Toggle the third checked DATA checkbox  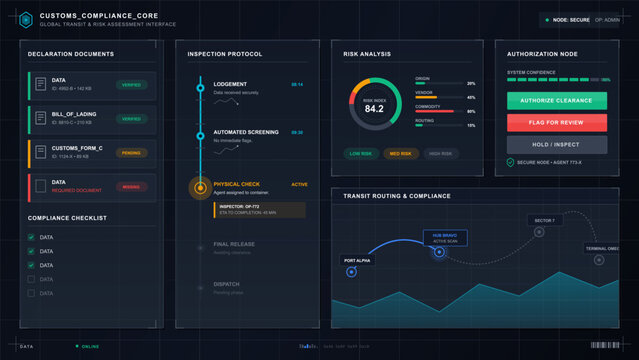pos(31,265)
